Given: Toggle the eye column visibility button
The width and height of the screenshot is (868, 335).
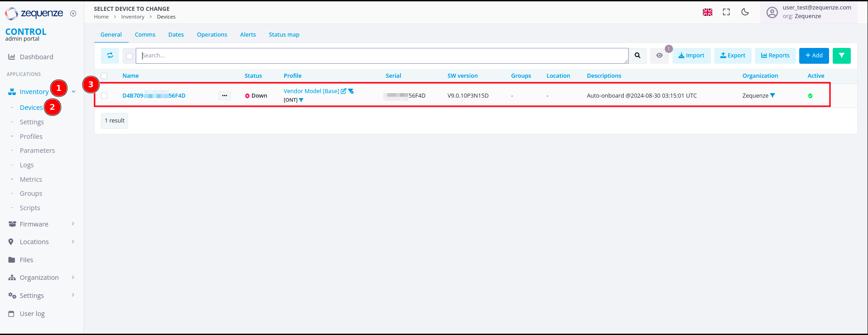Looking at the screenshot, I should 659,56.
